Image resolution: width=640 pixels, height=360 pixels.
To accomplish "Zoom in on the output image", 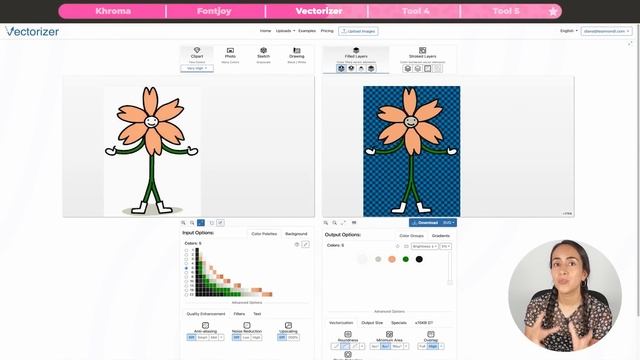I will (326, 223).
